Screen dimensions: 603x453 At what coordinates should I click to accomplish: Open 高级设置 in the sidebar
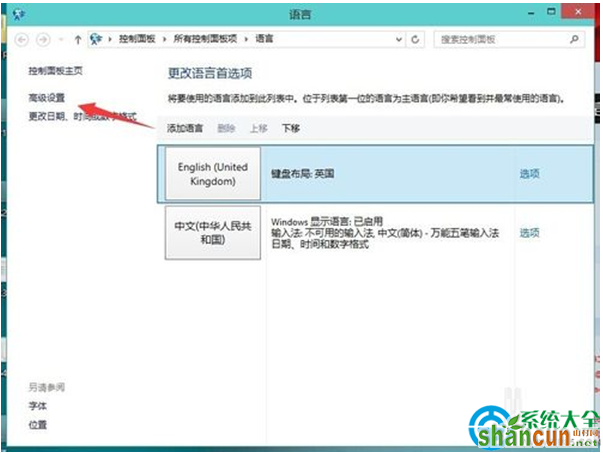pyautogui.click(x=47, y=98)
